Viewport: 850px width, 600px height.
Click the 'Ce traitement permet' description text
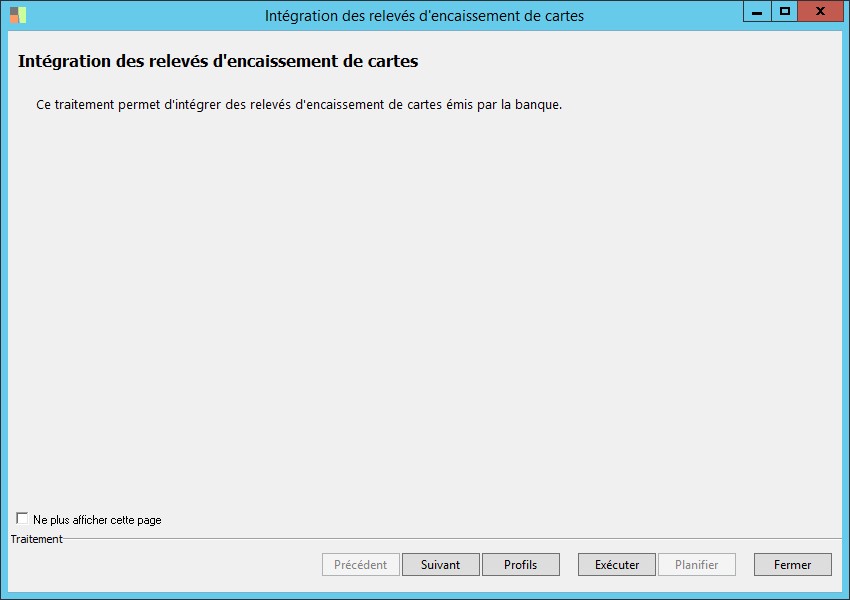(299, 105)
